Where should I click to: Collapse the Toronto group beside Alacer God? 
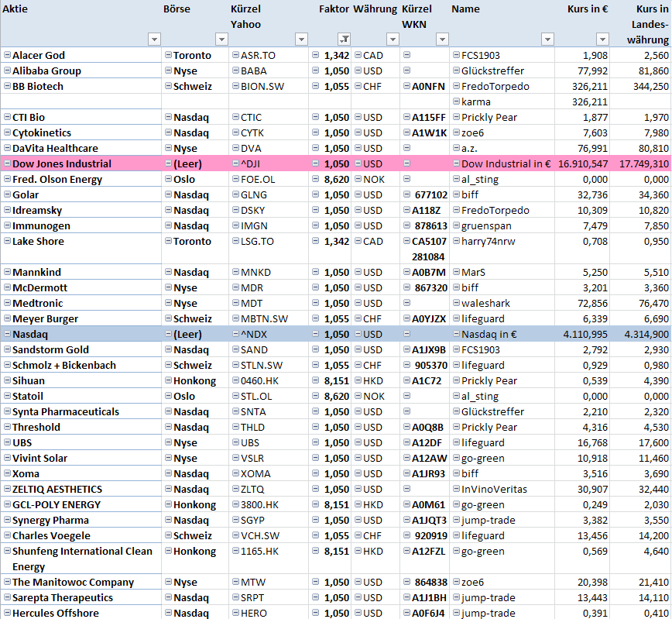click(x=168, y=55)
